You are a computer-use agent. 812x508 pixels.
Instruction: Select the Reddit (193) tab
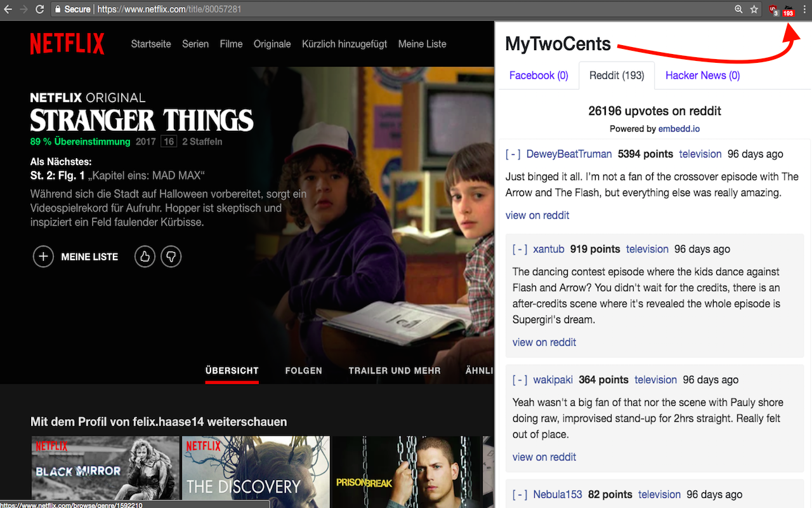tap(617, 76)
